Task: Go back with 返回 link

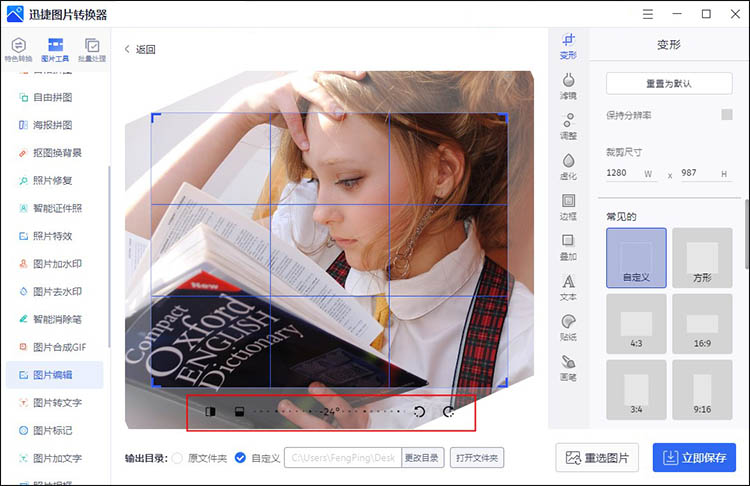Action: tap(140, 49)
